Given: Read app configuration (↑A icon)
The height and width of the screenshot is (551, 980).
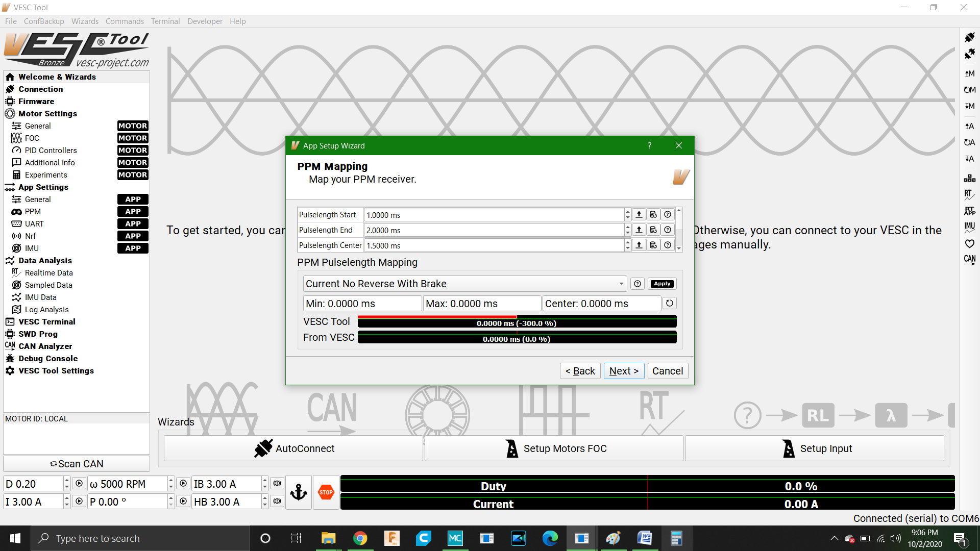Looking at the screenshot, I should pos(969,126).
